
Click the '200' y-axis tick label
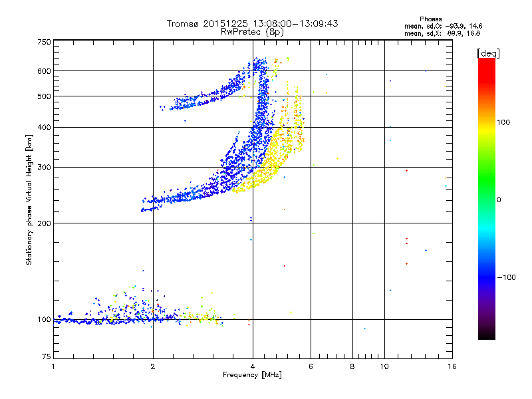click(45, 223)
